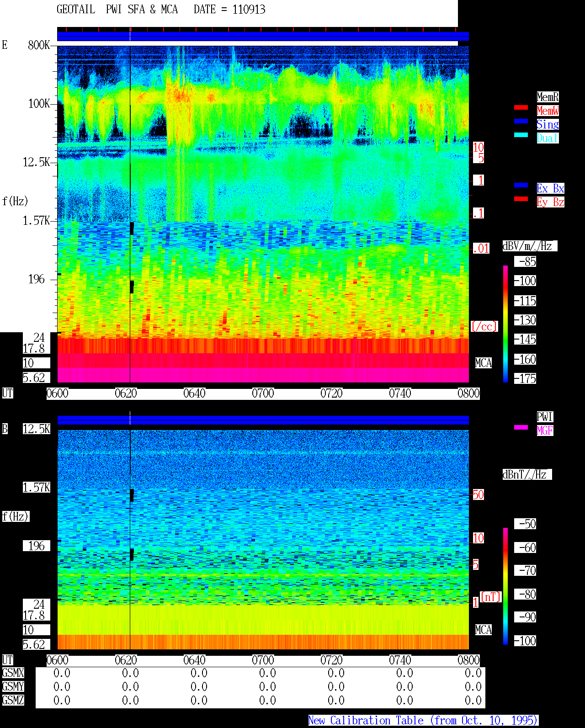Click the black 0620 cursor line in E spectrogram

[130, 214]
